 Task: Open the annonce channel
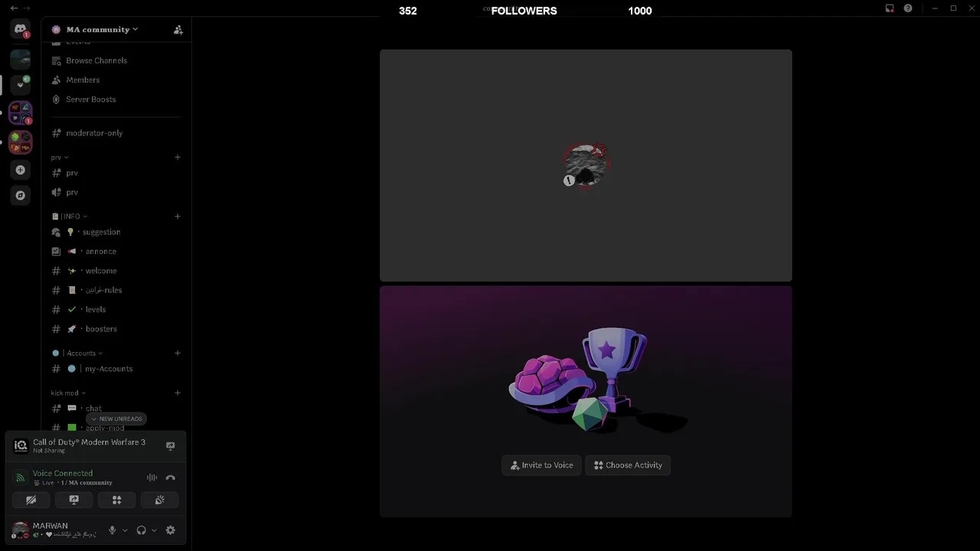(115, 251)
